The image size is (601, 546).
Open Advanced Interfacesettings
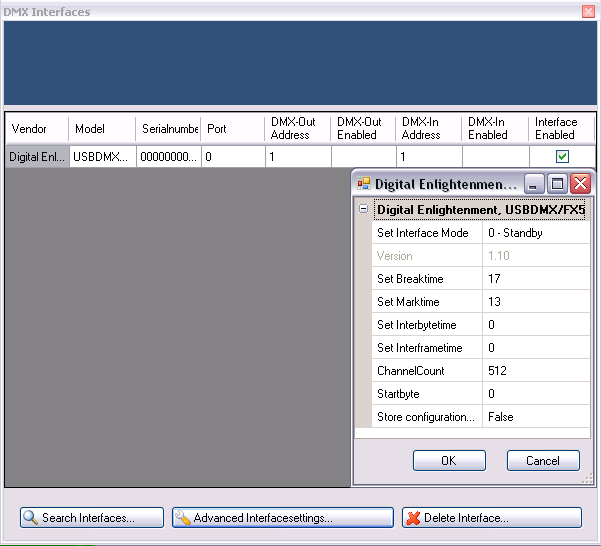pyautogui.click(x=282, y=518)
